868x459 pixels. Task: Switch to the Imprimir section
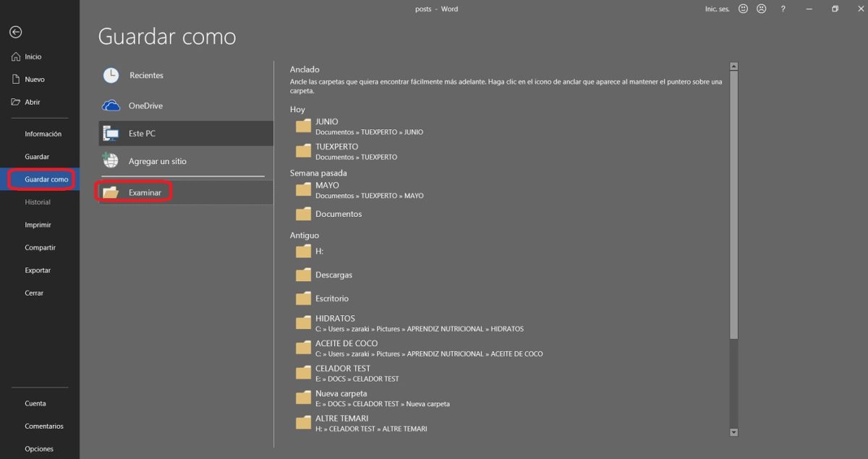[38, 225]
